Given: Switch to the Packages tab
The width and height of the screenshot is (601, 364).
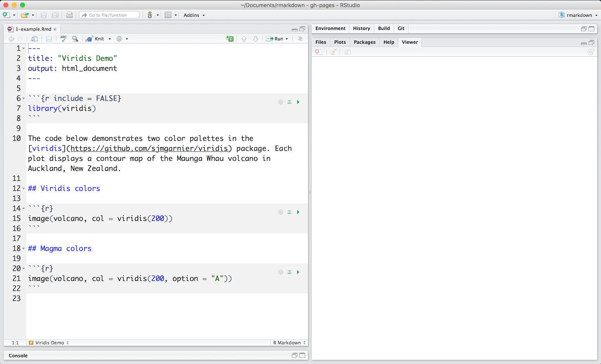Looking at the screenshot, I should (x=364, y=42).
